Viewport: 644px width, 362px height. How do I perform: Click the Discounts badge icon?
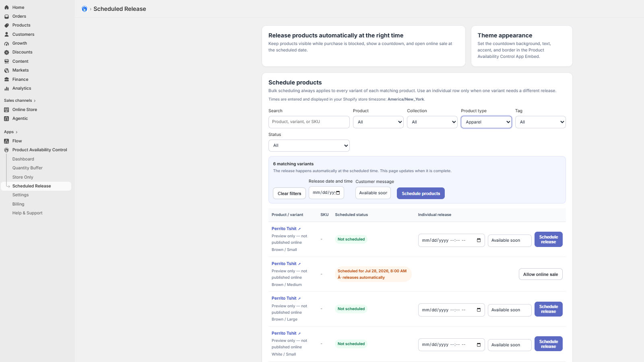pos(6,52)
